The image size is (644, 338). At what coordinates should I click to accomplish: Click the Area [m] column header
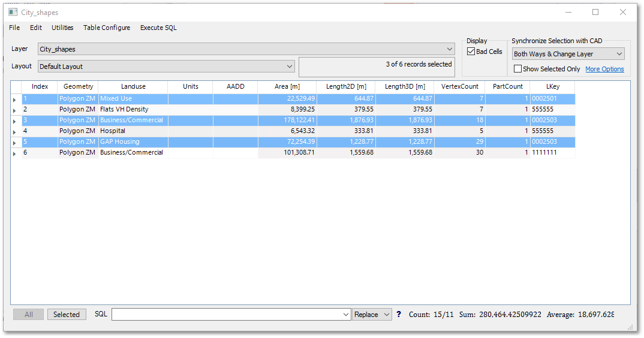tap(287, 87)
